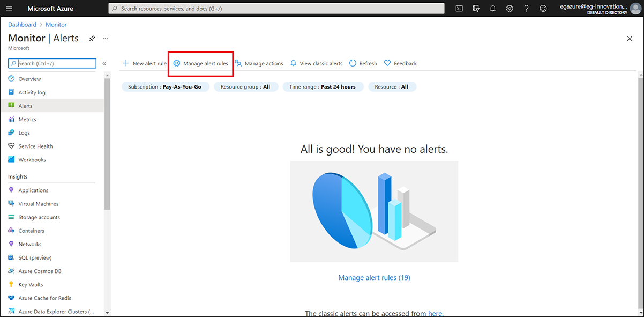Follow the classic alerts 'here' link
The image size is (644, 317).
[436, 313]
